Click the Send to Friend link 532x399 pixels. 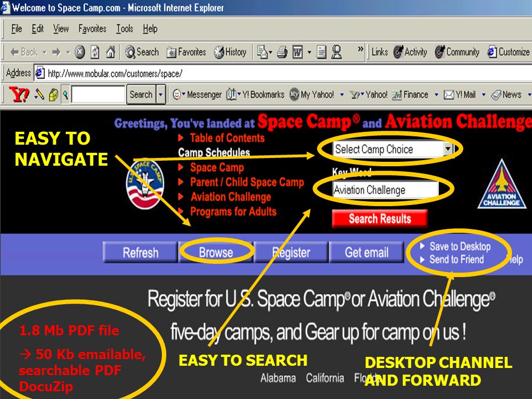coord(457,259)
